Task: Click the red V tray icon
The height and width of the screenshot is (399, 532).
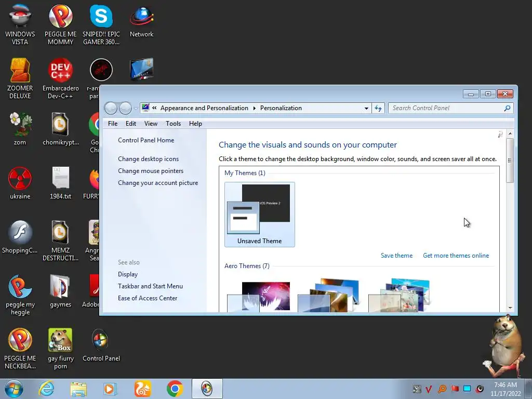Action: pyautogui.click(x=429, y=389)
